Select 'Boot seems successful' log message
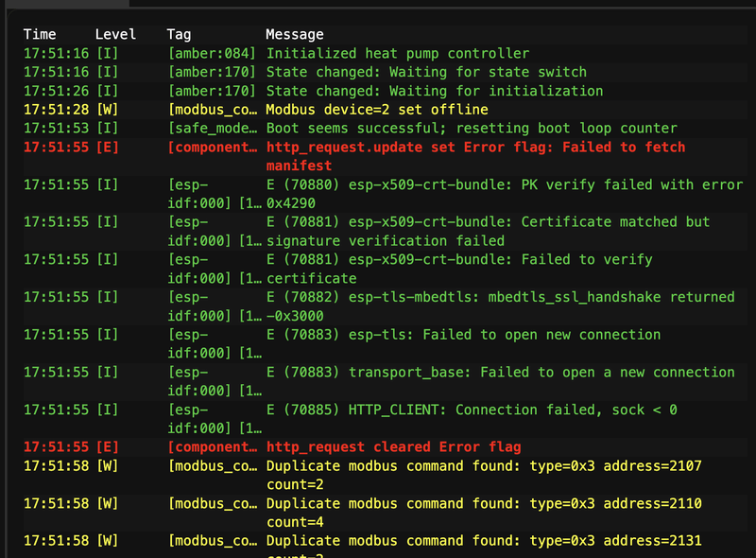Screen dimensions: 756x558 [472, 129]
